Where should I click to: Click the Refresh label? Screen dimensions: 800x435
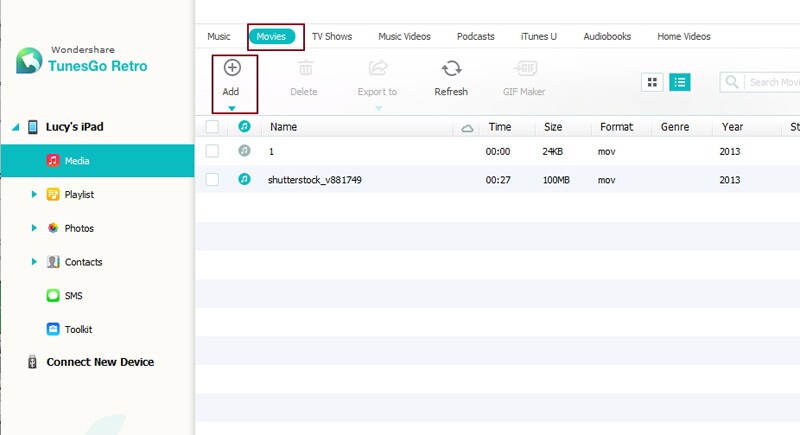[451, 92]
